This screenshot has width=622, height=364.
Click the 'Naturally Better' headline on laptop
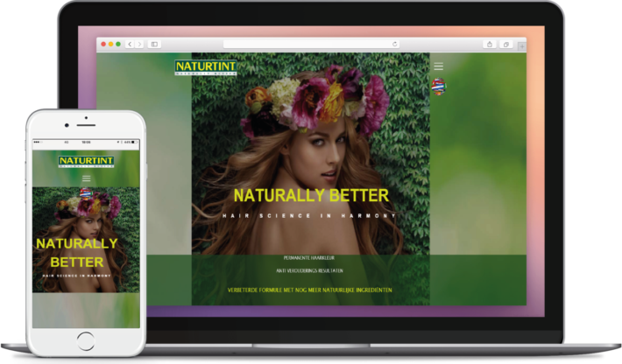(309, 195)
